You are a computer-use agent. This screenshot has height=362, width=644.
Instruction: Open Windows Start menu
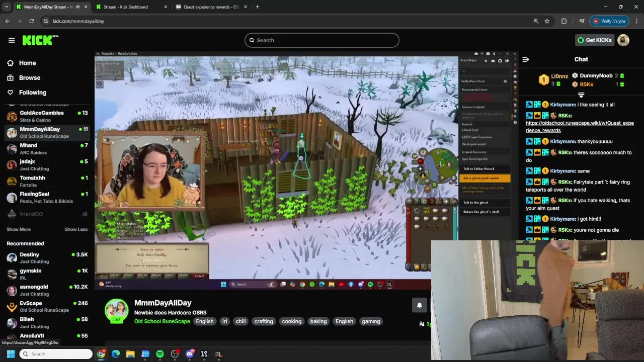click(x=11, y=354)
